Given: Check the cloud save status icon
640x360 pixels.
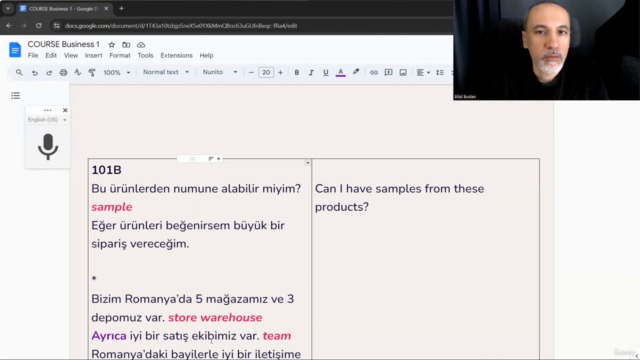Looking at the screenshot, I should 141,45.
